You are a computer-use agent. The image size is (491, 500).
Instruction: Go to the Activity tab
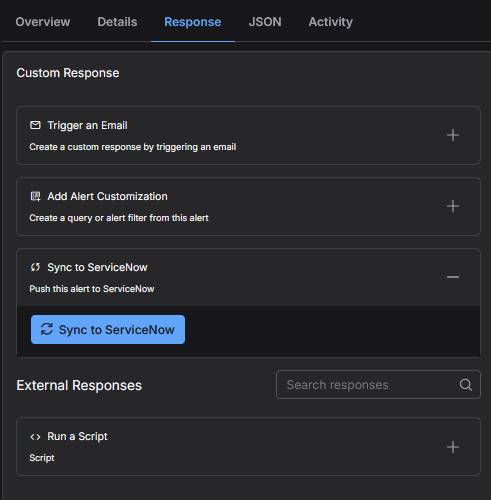pos(331,22)
